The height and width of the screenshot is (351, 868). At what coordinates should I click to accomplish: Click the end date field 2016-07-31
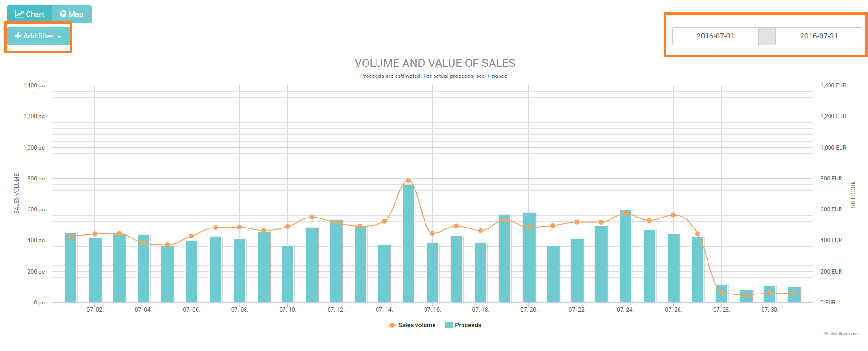click(819, 36)
